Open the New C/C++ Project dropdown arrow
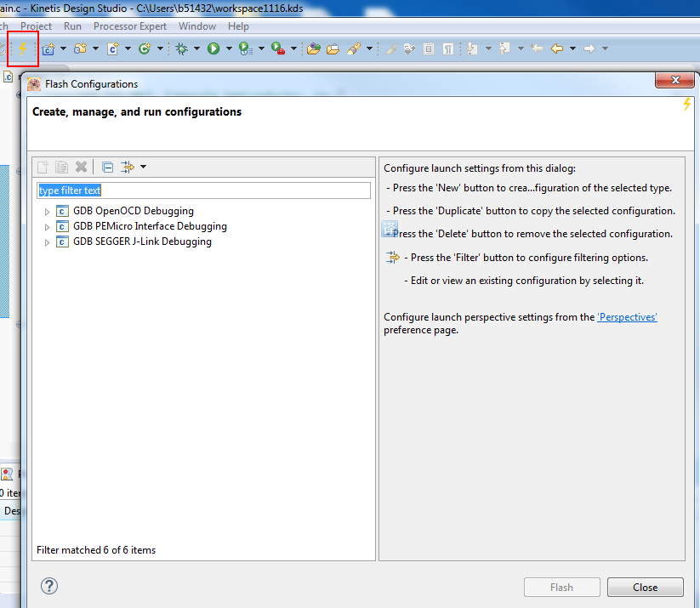 point(63,48)
